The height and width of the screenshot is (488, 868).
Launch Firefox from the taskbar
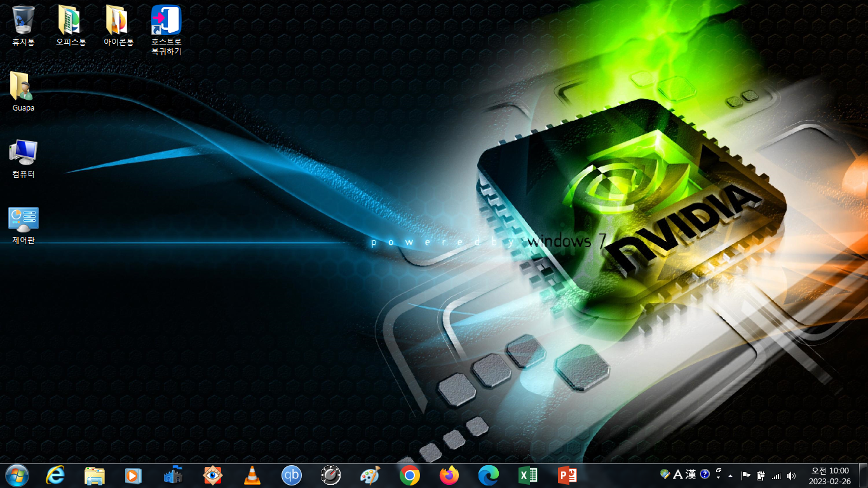click(x=449, y=475)
